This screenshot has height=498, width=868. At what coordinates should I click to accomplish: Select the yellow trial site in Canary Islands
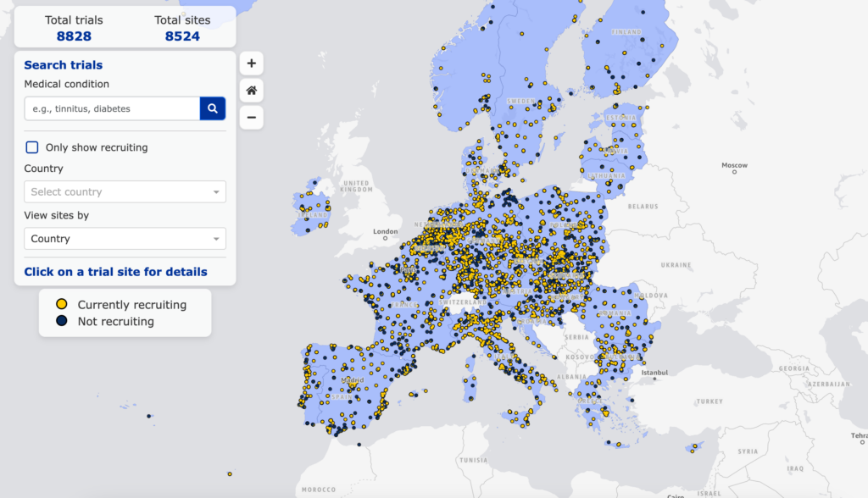pos(230,474)
